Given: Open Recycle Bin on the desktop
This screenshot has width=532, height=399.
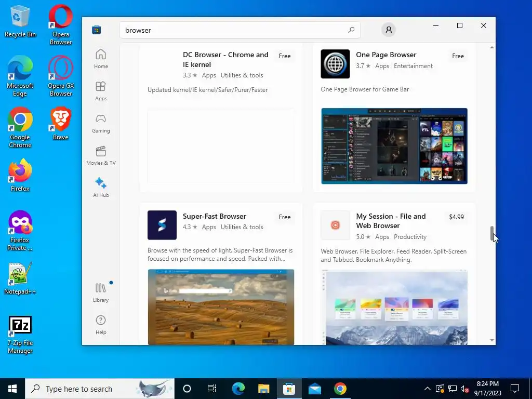Looking at the screenshot, I should 20,21.
